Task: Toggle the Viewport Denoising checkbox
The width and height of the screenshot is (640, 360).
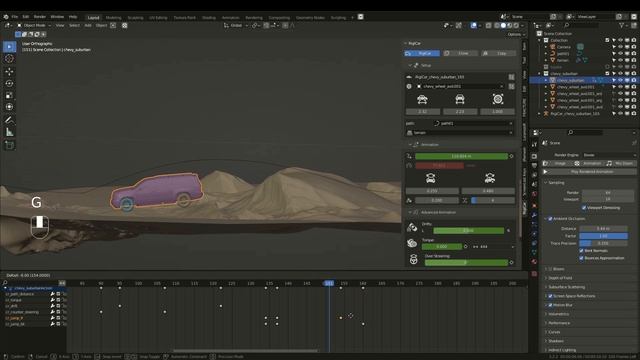Action: (x=584, y=208)
